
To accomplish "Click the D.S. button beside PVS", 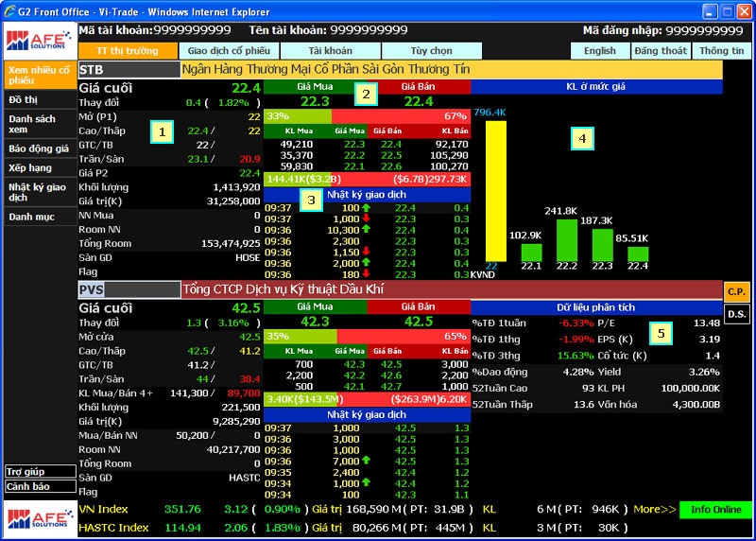I will 736,314.
